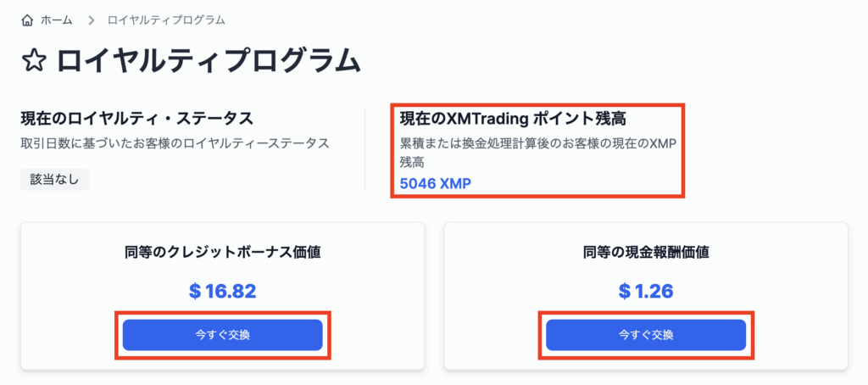Click the 同等の現金報酬価値 card title
This screenshot has width=868, height=385.
(646, 254)
